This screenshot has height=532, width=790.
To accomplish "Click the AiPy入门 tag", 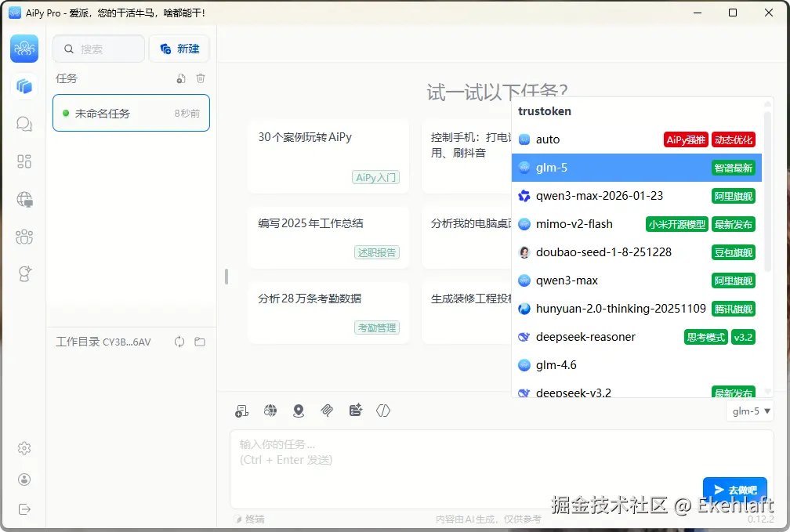I will tap(376, 177).
